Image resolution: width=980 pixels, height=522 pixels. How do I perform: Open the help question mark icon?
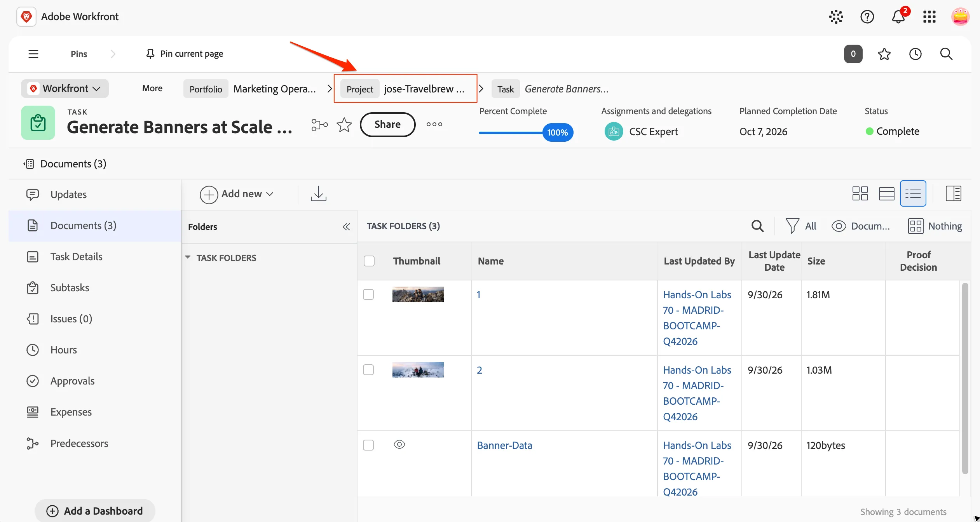tap(867, 17)
